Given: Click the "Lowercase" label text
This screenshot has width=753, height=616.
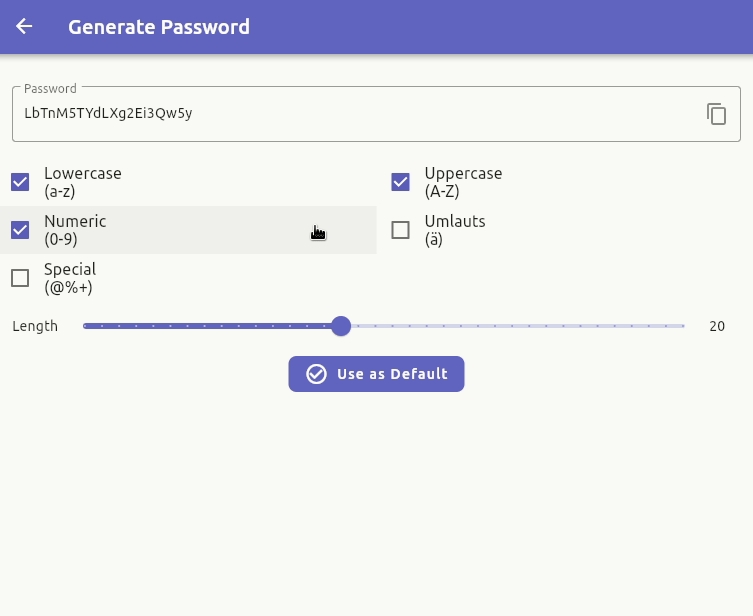Looking at the screenshot, I should click(82, 174).
